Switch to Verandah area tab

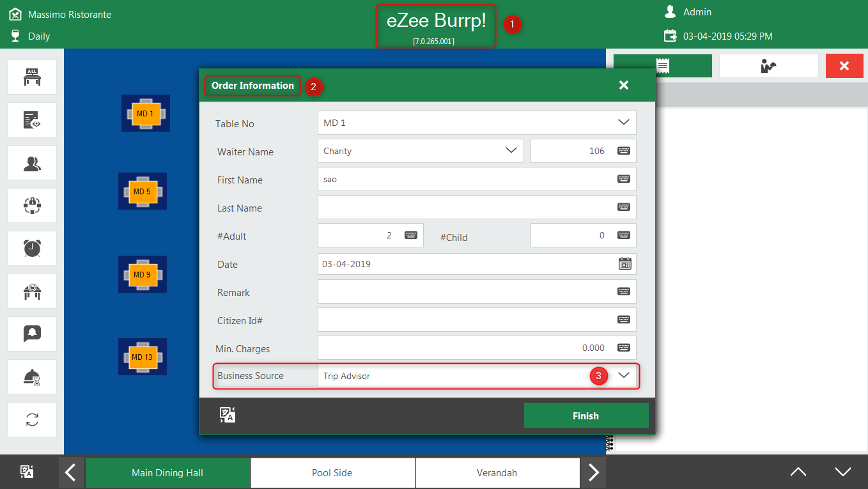coord(497,473)
